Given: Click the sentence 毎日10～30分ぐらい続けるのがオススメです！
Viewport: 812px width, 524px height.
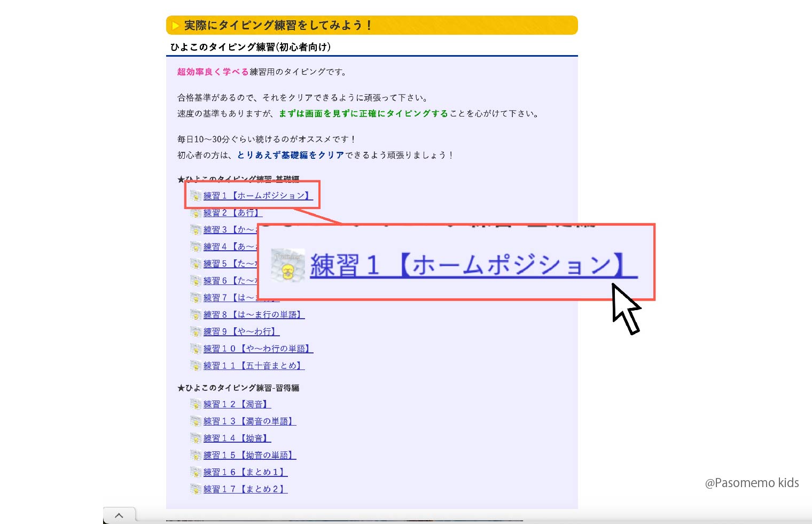Looking at the screenshot, I should tap(267, 139).
